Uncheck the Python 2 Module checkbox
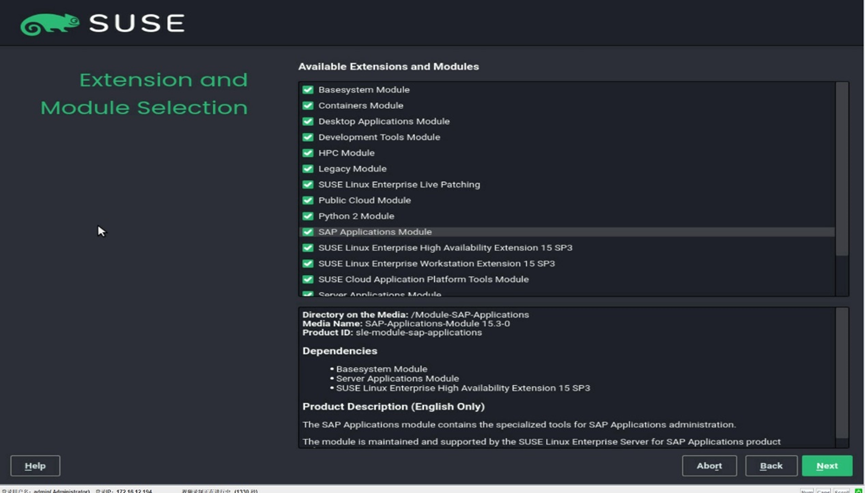 click(x=308, y=216)
